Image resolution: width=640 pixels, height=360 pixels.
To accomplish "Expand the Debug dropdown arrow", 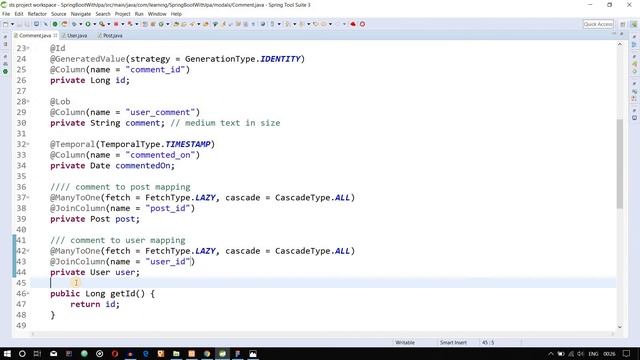I will [80, 24].
